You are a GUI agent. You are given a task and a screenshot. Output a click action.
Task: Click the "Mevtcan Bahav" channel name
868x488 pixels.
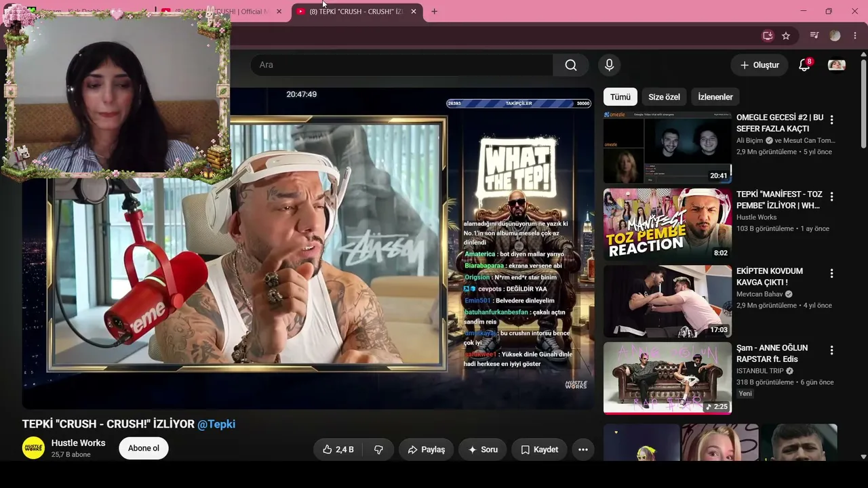click(x=759, y=294)
